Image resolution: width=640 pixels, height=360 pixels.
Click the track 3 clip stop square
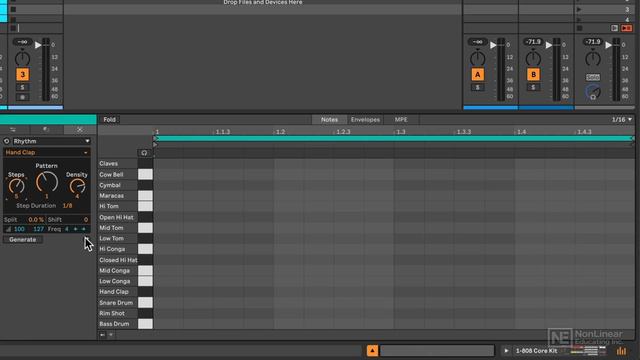(13, 28)
